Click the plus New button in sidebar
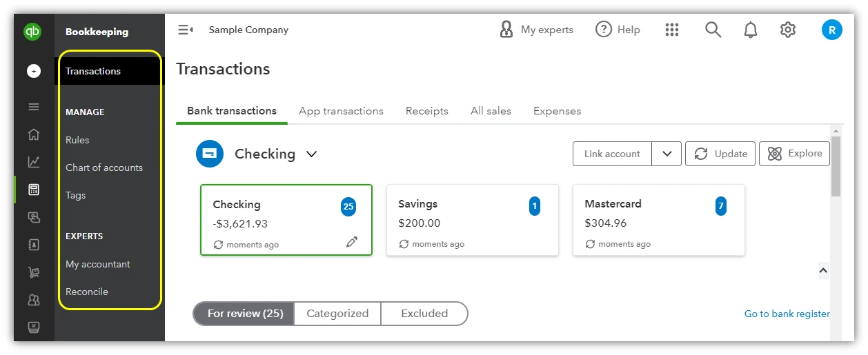 pos(34,71)
